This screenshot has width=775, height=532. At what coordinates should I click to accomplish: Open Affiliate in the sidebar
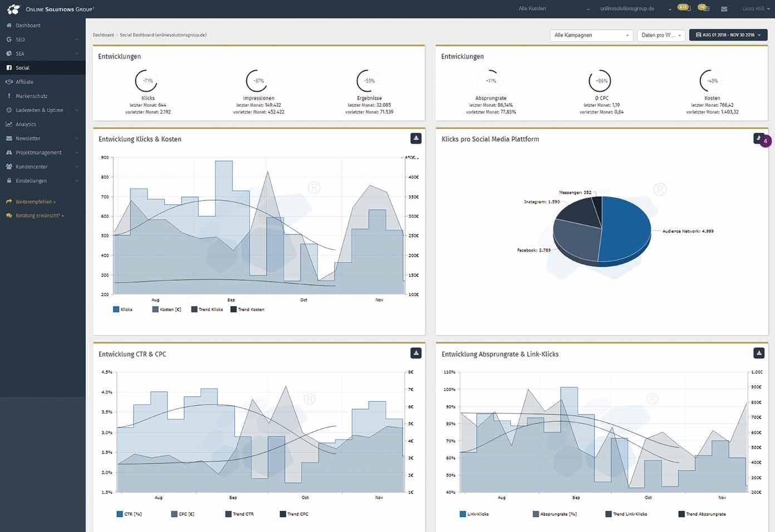tap(42, 82)
